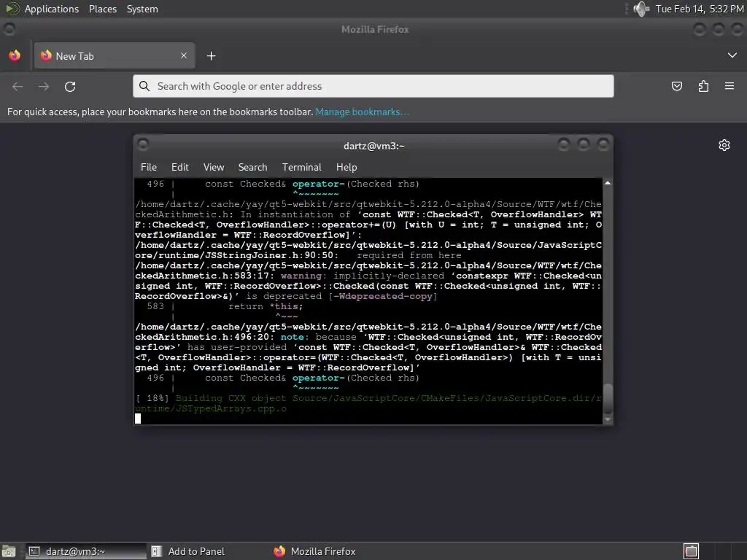
Task: Close the New Tab tab
Action: coord(184,55)
